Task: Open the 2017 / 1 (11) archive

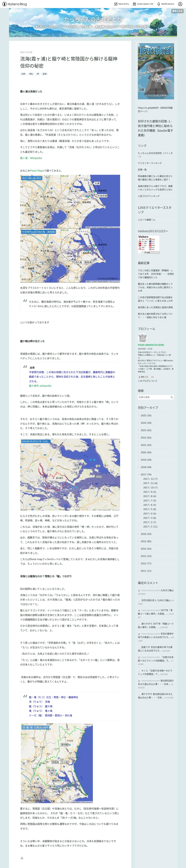Action: (x=150, y=527)
